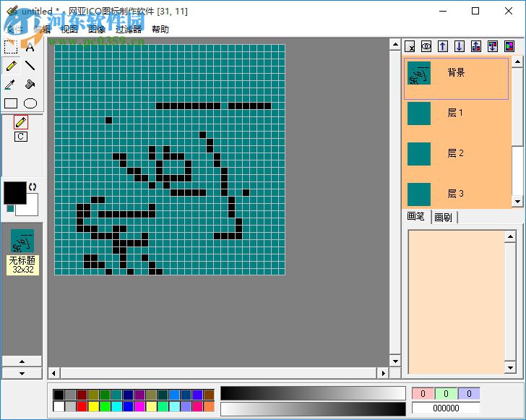526x420 pixels.
Task: Click layer list scroll down arrow
Action: point(517,202)
